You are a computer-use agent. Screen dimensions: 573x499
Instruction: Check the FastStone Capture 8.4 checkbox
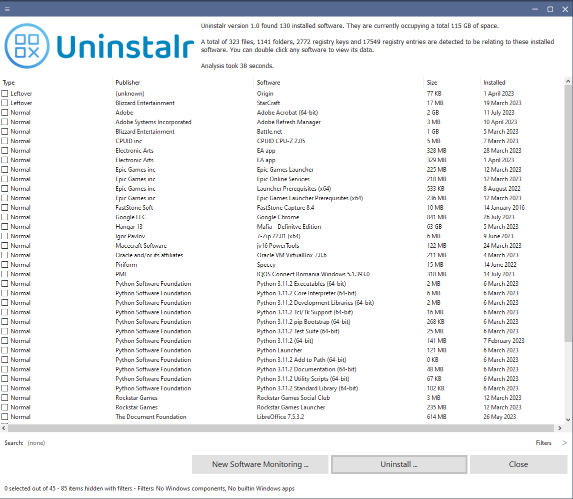pos(5,207)
